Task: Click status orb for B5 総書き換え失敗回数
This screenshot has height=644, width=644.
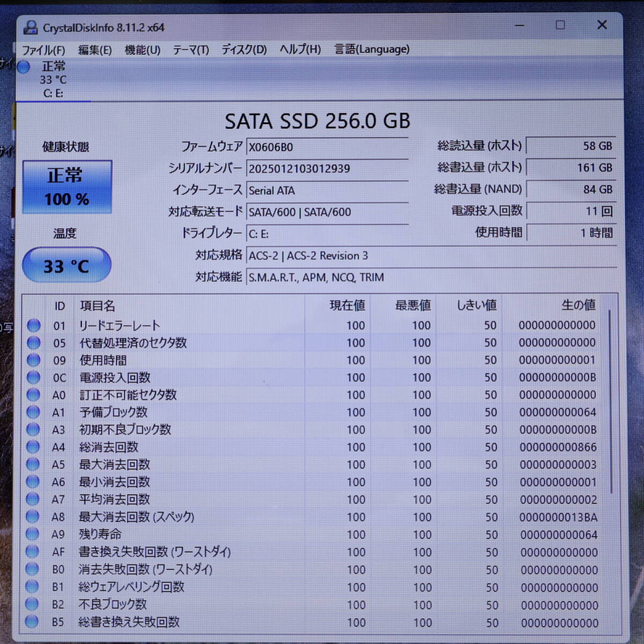Action: (x=32, y=622)
